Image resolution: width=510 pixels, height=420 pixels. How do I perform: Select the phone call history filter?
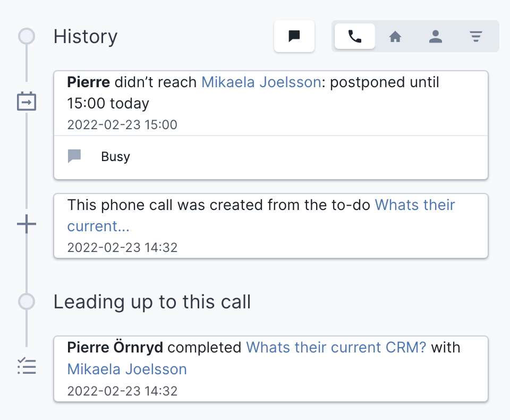[x=354, y=36]
